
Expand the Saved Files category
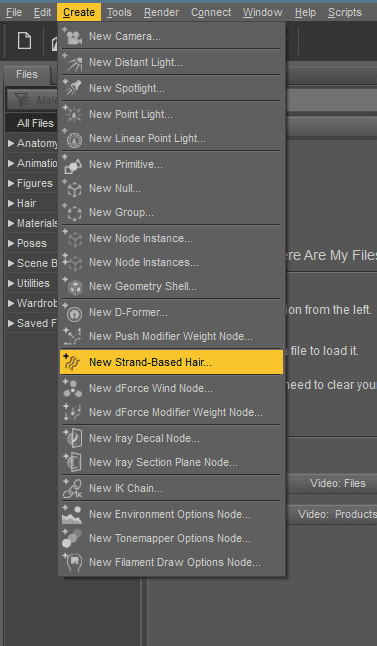[x=11, y=323]
